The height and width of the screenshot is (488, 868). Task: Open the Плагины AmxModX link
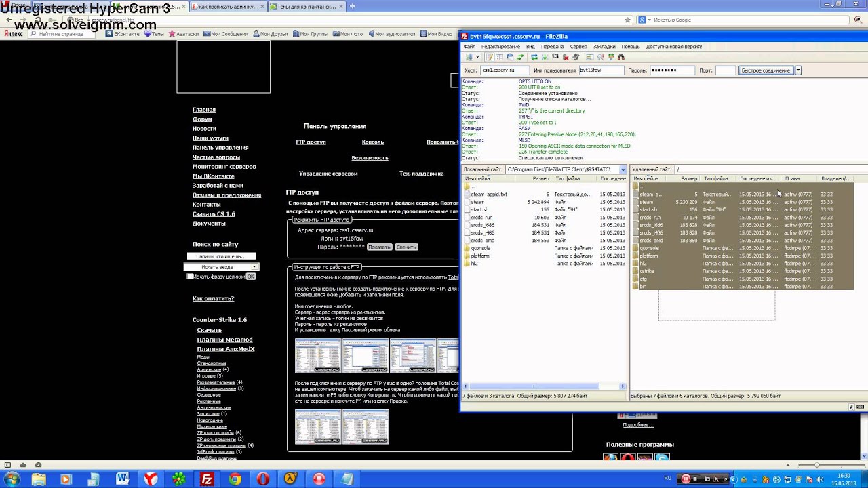pos(226,349)
